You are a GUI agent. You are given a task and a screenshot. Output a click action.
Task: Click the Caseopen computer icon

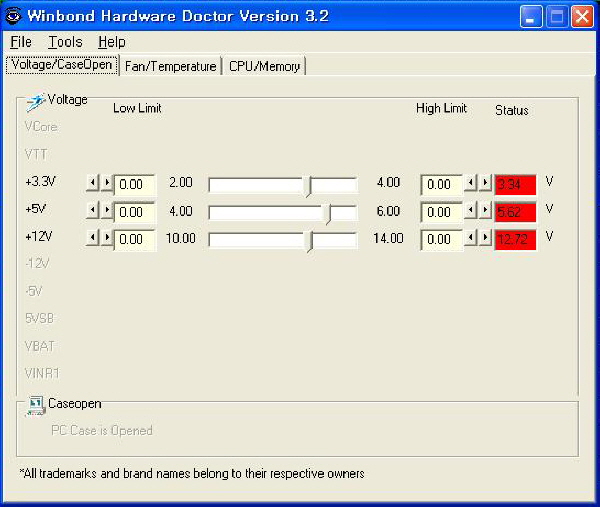point(36,406)
